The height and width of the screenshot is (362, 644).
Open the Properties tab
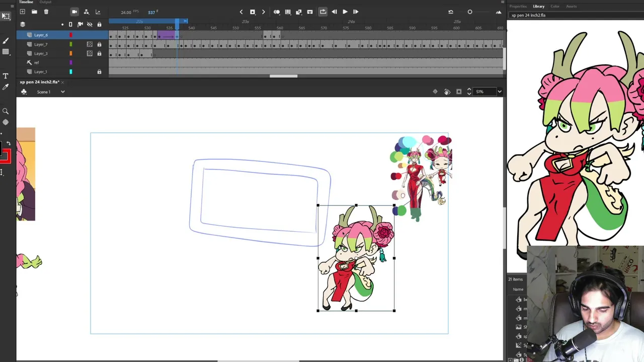[x=518, y=6]
